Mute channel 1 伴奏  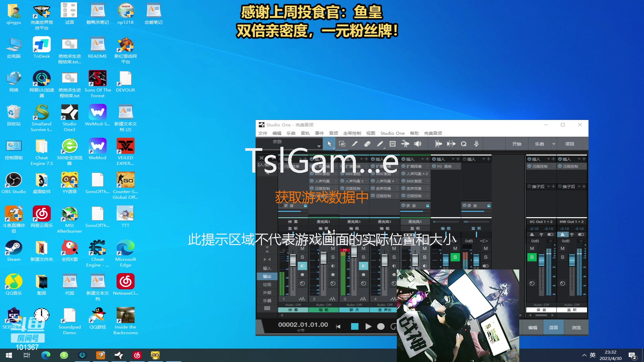tap(302, 248)
